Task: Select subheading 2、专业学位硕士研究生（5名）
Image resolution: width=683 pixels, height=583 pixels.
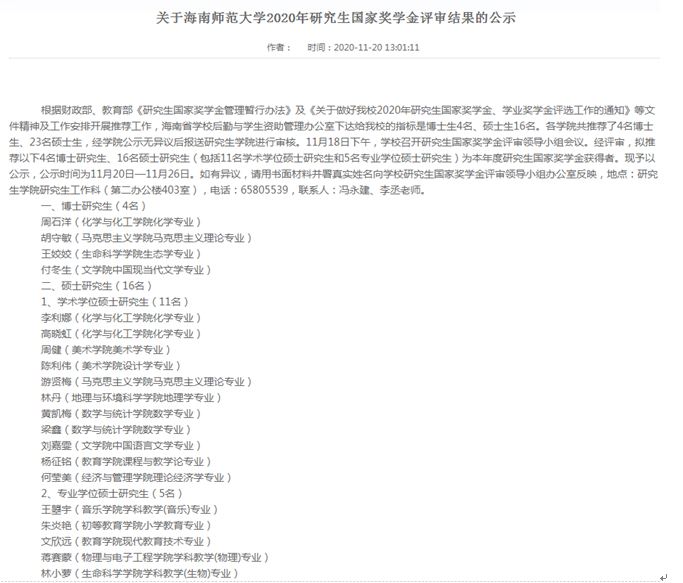Action: 112,494
